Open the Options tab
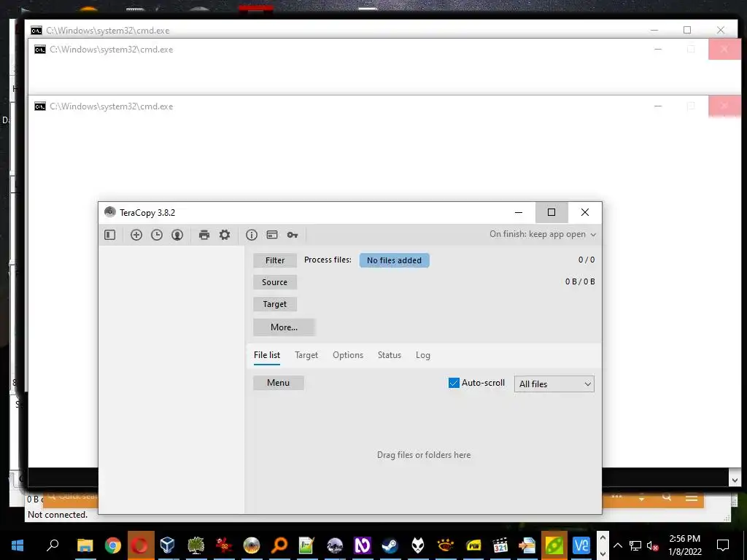Screen dimensions: 747x560 point(348,355)
